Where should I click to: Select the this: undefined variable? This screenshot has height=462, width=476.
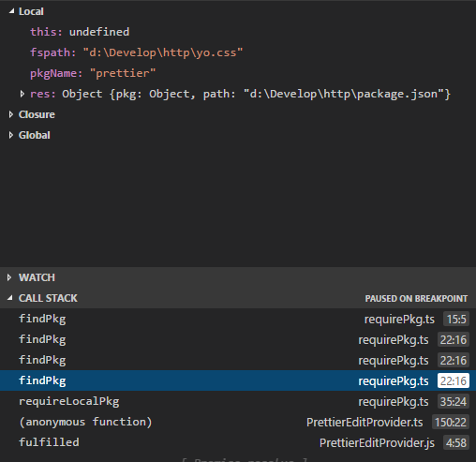[x=80, y=32]
